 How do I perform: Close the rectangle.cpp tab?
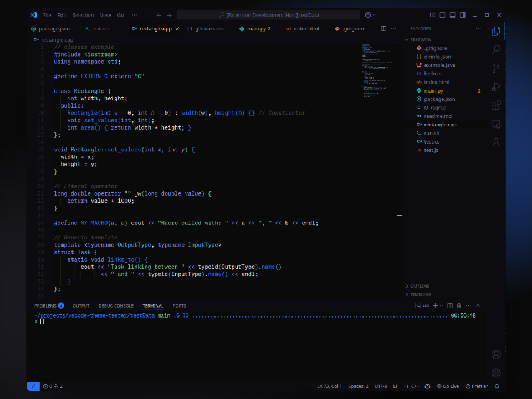click(x=177, y=29)
